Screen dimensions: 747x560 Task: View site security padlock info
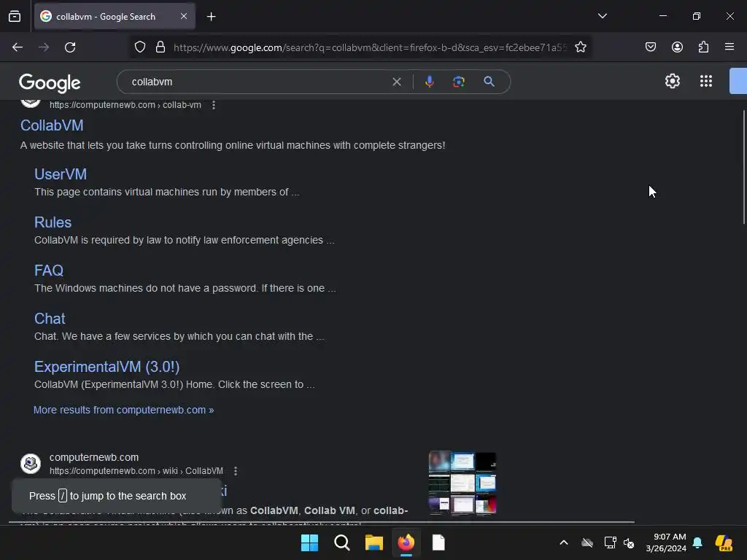pos(160,47)
